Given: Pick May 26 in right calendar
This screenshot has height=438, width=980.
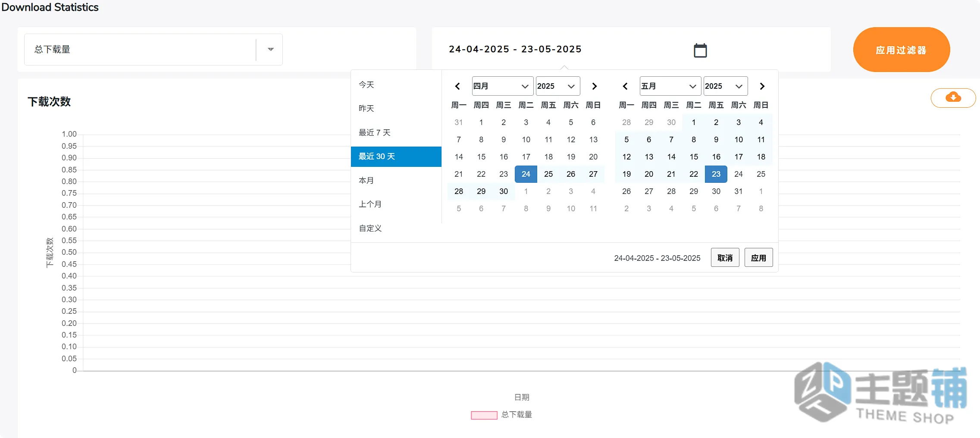Looking at the screenshot, I should click(x=626, y=191).
